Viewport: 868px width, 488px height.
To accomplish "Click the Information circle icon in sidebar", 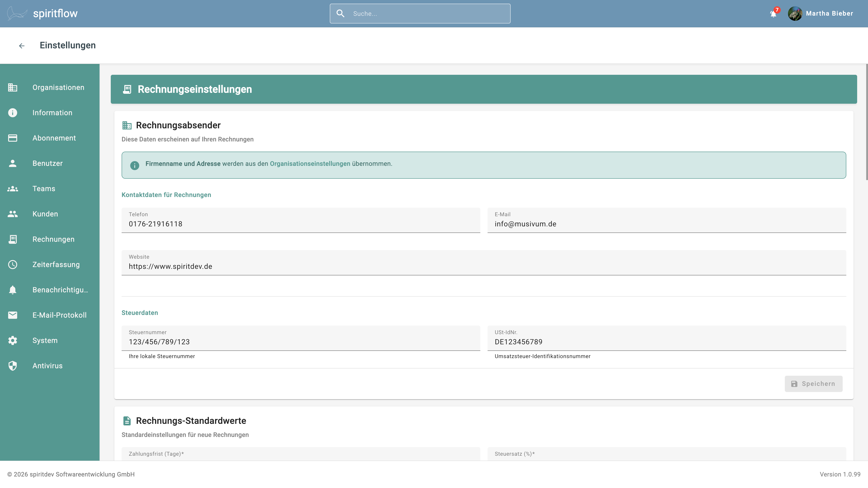I will click(x=12, y=113).
